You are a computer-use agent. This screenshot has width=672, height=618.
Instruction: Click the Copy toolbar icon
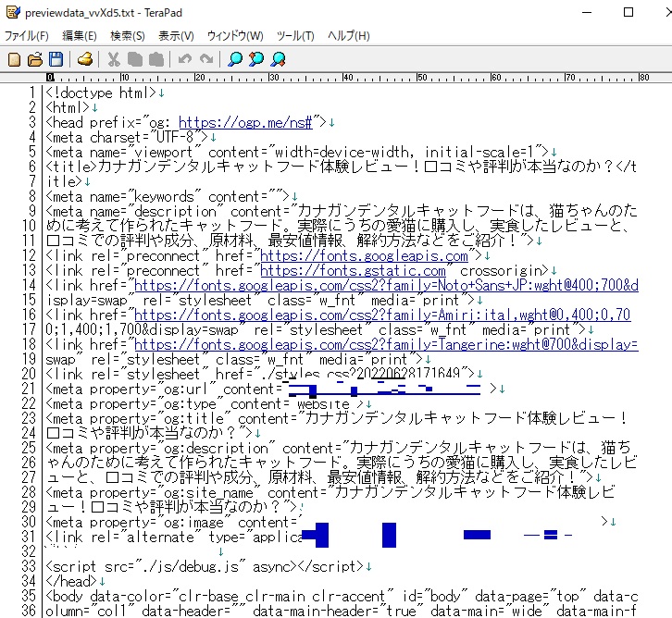point(134,59)
